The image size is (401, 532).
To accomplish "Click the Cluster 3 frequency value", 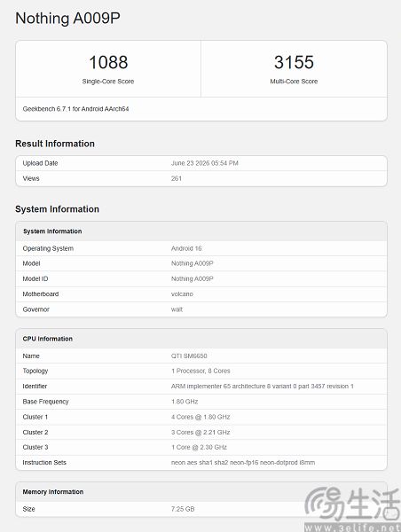I will pyautogui.click(x=199, y=447).
